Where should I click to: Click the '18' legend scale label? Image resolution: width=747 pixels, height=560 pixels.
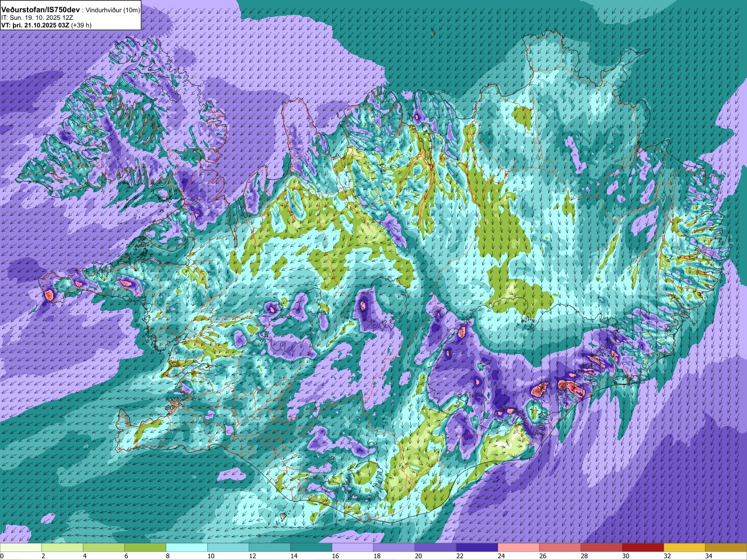376,556
